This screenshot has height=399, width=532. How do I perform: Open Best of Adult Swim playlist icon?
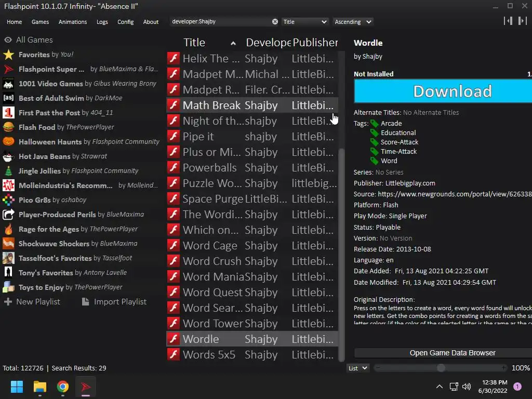(8, 98)
